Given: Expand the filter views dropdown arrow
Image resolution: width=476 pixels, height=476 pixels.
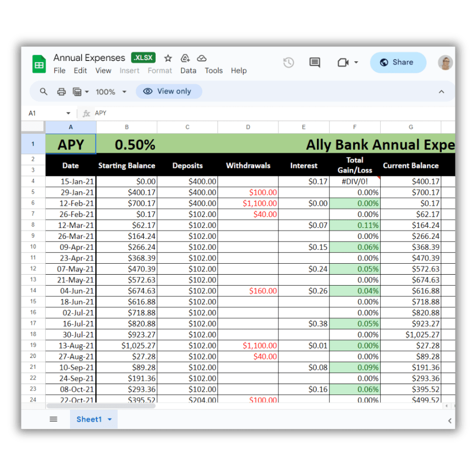Looking at the screenshot, I should [87, 92].
